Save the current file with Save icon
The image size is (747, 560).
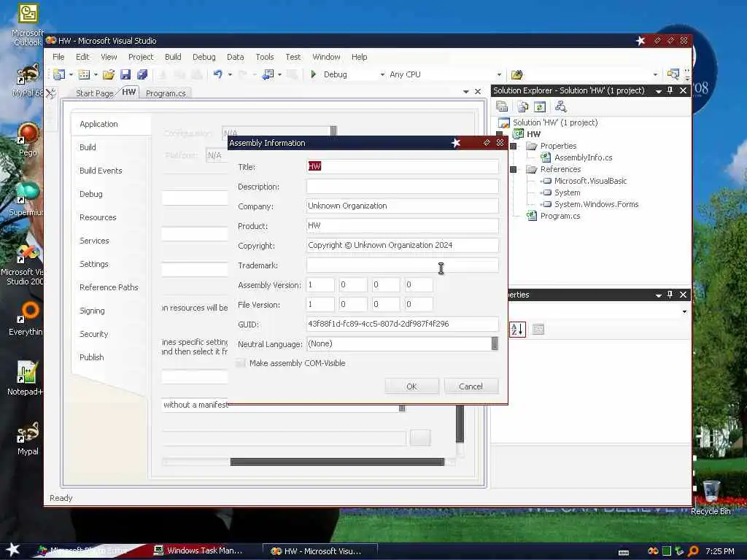tap(125, 74)
